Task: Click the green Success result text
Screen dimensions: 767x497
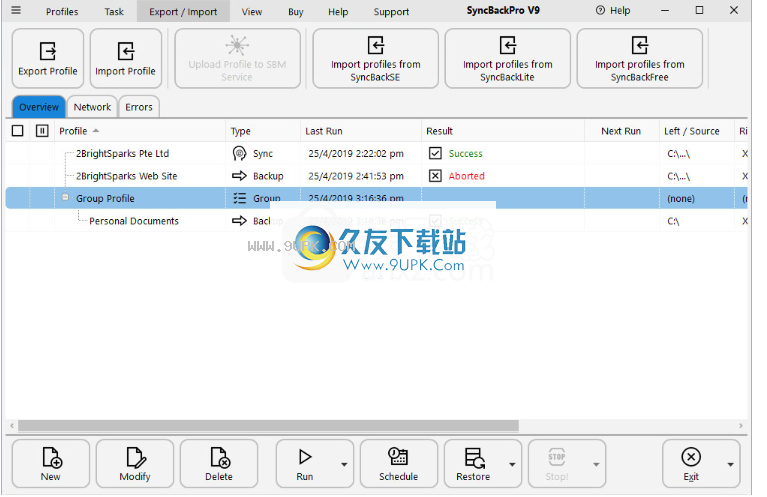Action: click(466, 154)
